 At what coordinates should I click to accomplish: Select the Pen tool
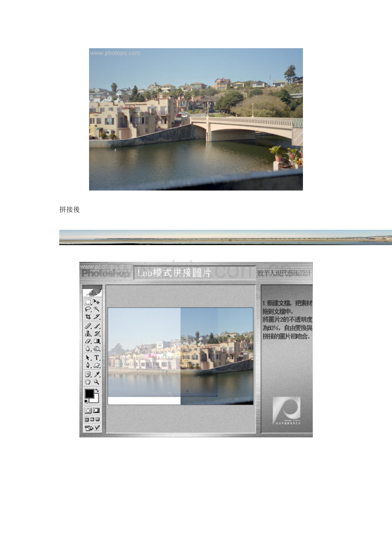pyautogui.click(x=88, y=365)
